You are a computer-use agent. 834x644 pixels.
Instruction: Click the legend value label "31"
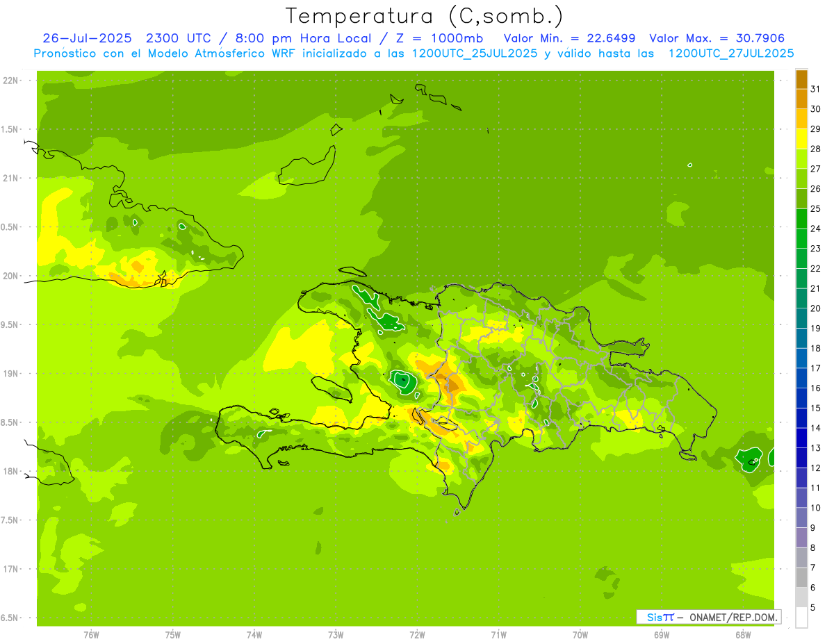pyautogui.click(x=816, y=89)
